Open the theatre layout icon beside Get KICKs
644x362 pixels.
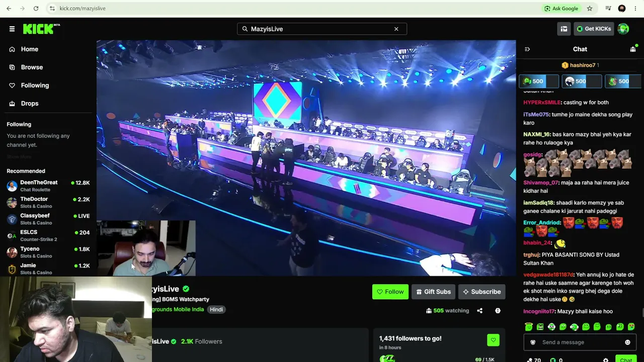tap(564, 29)
